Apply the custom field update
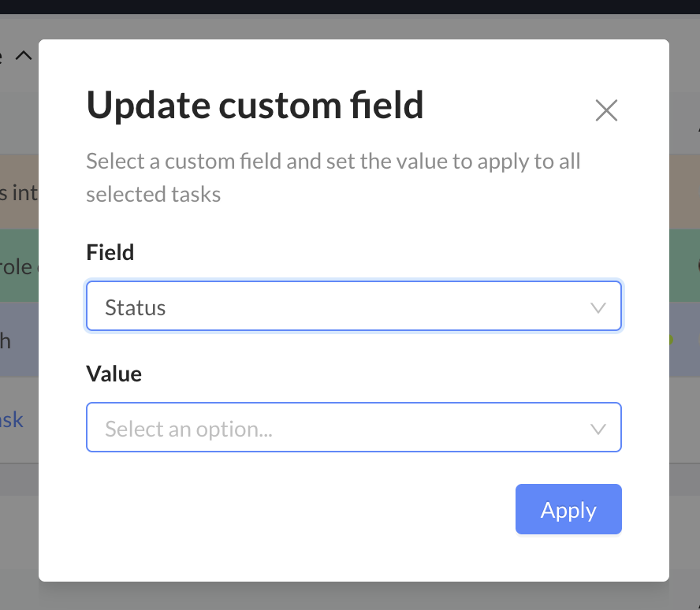This screenshot has height=610, width=700. (x=568, y=509)
